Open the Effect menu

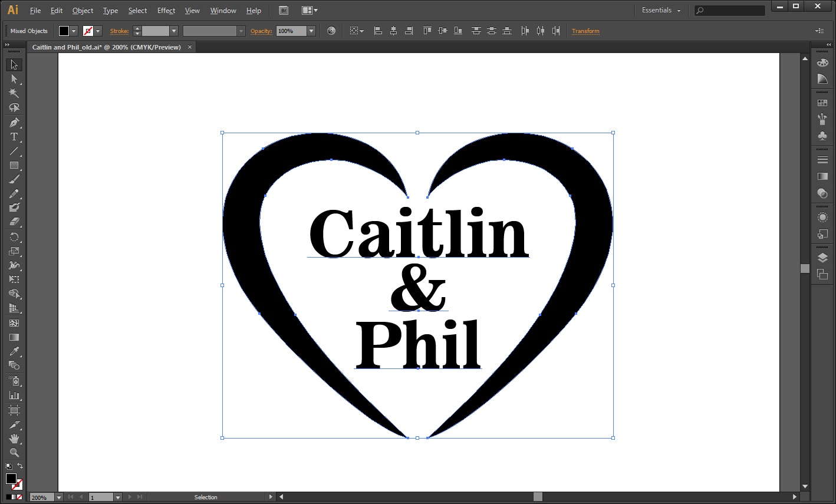pos(166,11)
